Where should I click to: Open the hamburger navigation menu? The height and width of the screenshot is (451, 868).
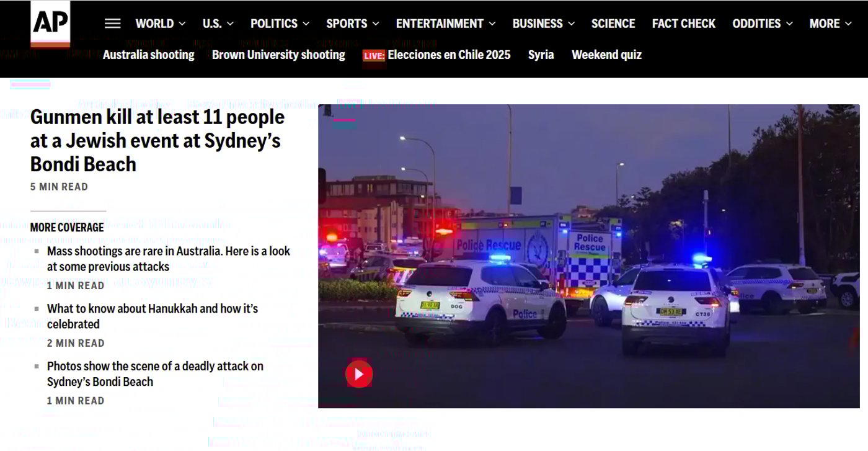112,24
